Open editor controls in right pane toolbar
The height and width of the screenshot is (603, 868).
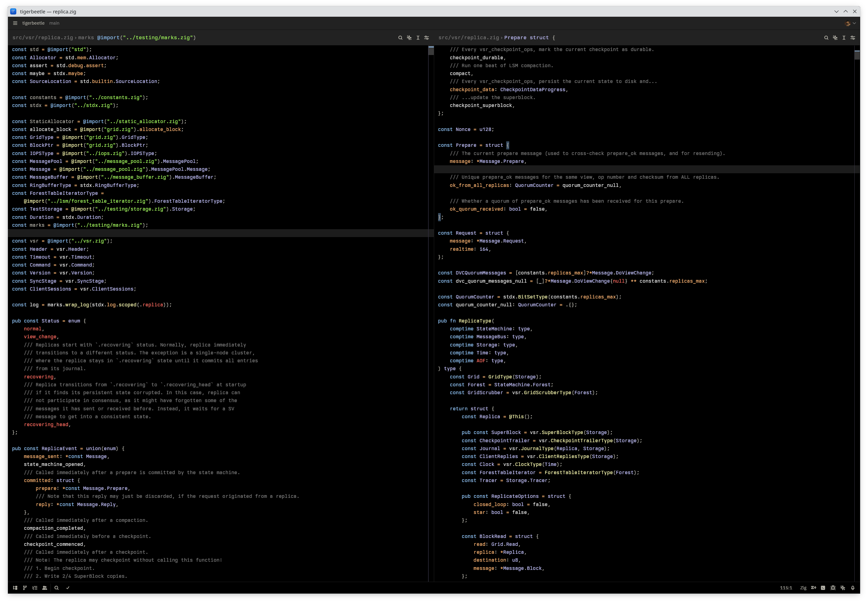tap(853, 38)
